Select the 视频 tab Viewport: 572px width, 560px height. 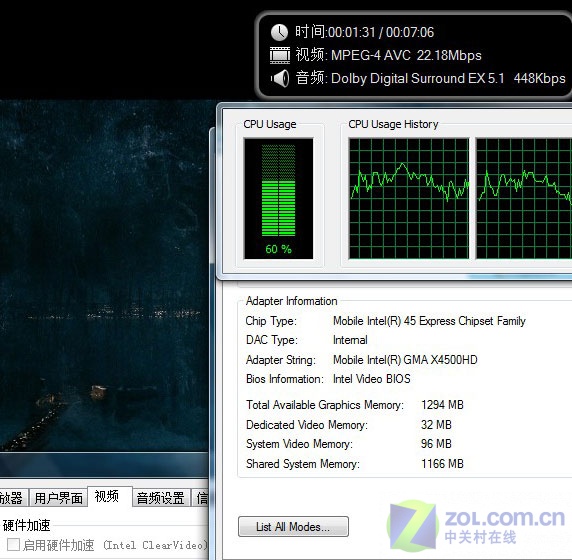pyautogui.click(x=107, y=496)
